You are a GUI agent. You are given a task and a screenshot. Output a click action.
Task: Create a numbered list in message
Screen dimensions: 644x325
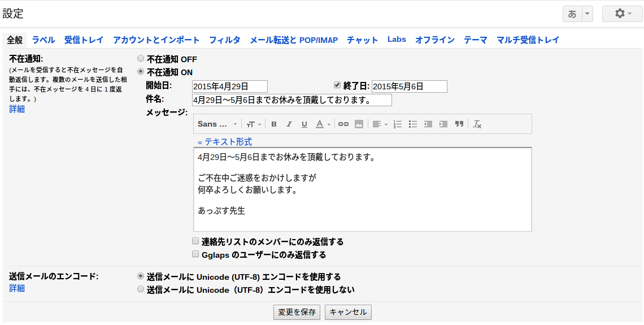click(398, 124)
